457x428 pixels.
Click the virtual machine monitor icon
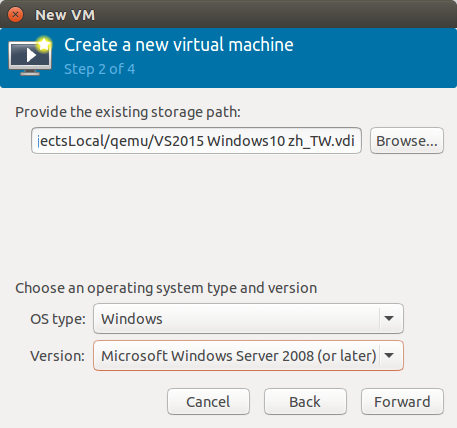click(x=30, y=56)
